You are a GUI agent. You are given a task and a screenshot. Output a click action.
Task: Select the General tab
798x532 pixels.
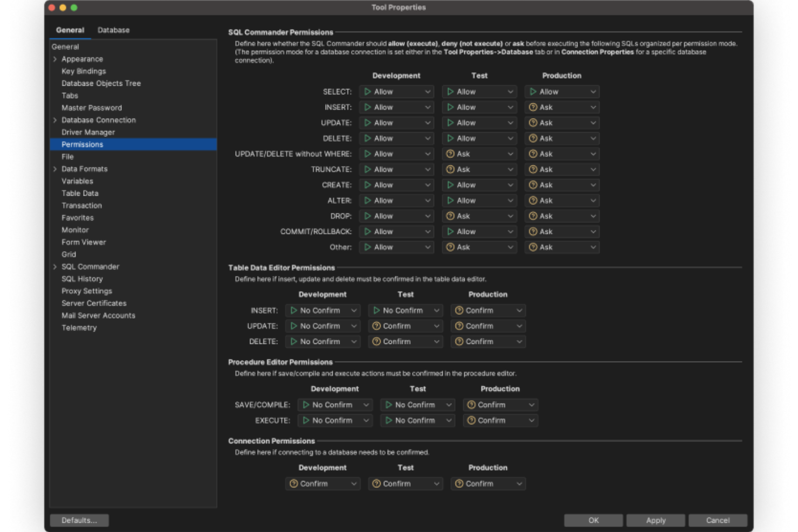click(70, 30)
